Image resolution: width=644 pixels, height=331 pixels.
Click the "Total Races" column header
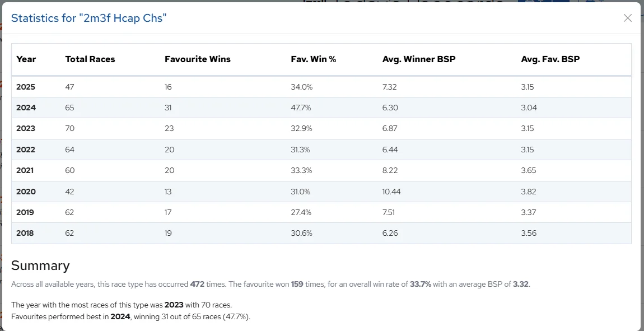coord(90,59)
